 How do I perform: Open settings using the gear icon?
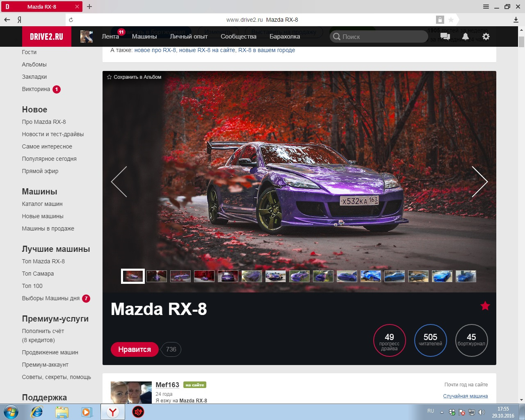486,37
